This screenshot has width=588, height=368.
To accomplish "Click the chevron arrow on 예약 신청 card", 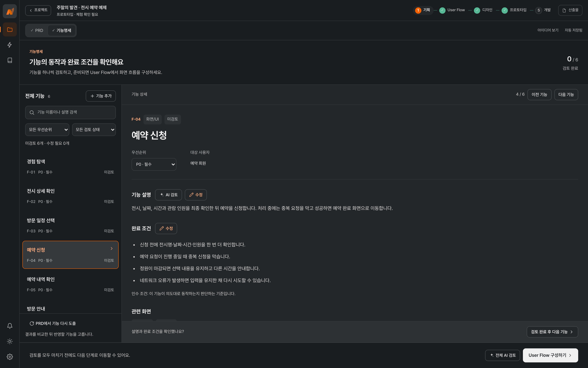I will (111, 248).
